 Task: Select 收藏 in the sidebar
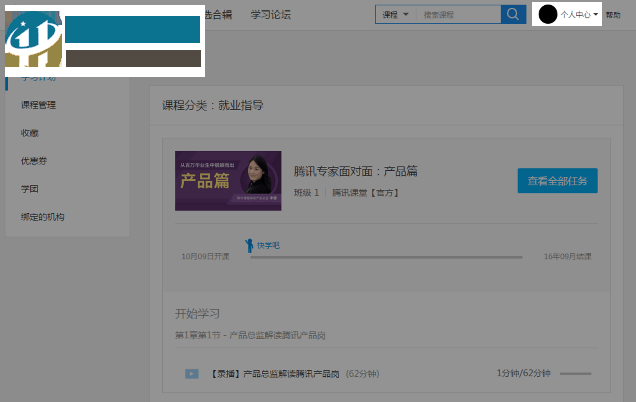(x=30, y=133)
